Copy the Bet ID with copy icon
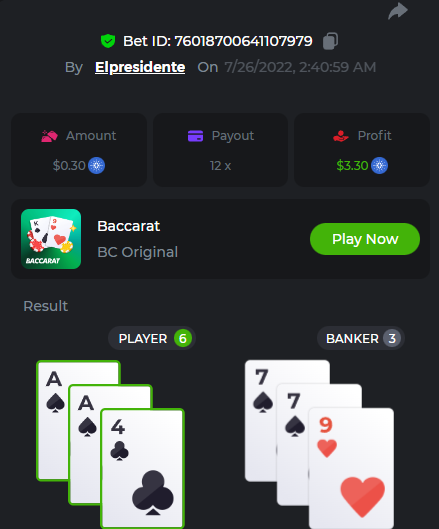The height and width of the screenshot is (529, 439). click(x=330, y=41)
